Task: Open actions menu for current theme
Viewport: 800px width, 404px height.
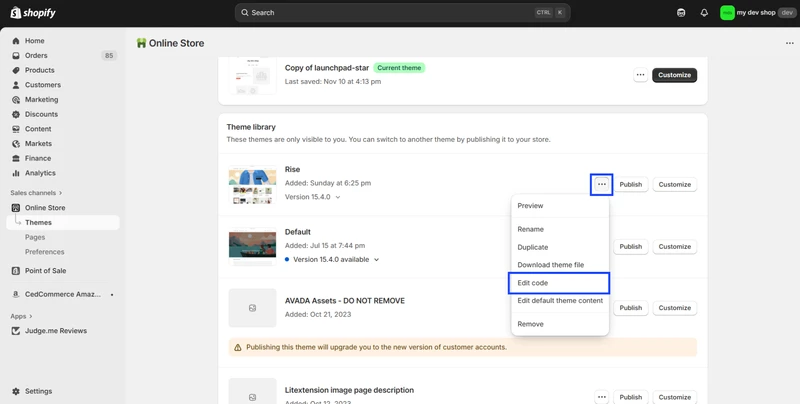Action: tap(640, 75)
